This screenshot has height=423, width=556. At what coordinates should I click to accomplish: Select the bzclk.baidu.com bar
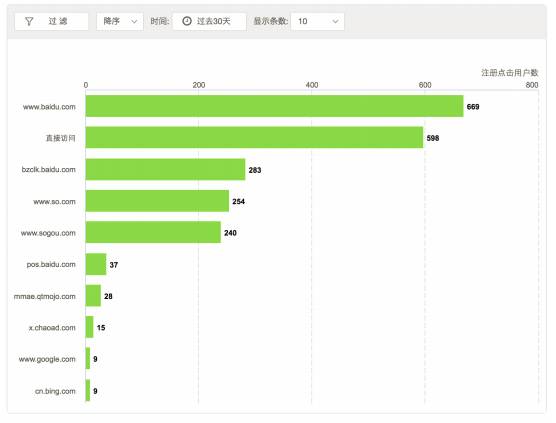click(x=165, y=169)
